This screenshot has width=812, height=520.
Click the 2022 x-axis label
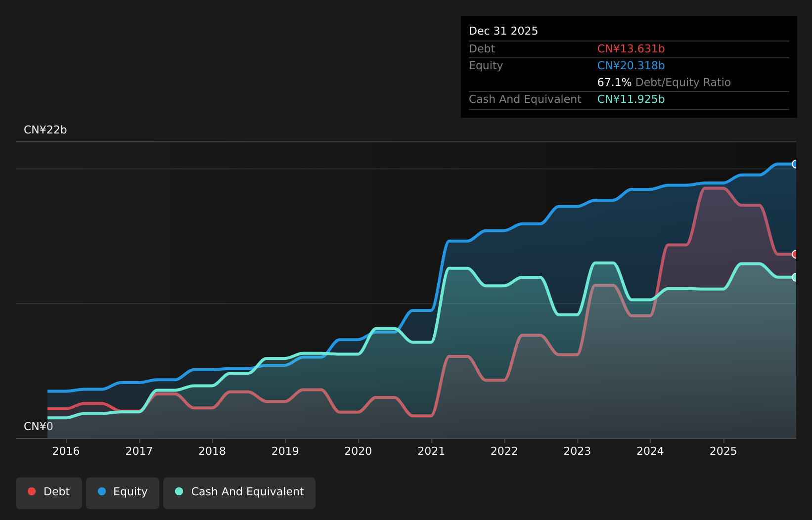[x=504, y=451]
